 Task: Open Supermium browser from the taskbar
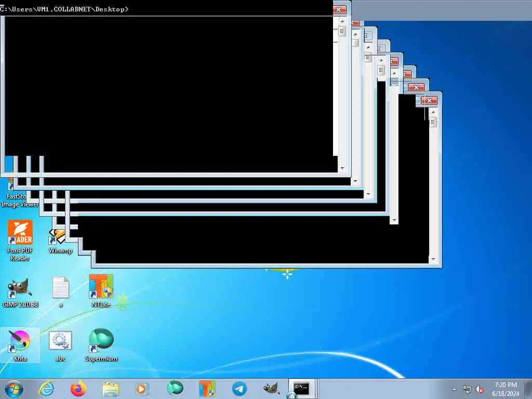click(175, 388)
